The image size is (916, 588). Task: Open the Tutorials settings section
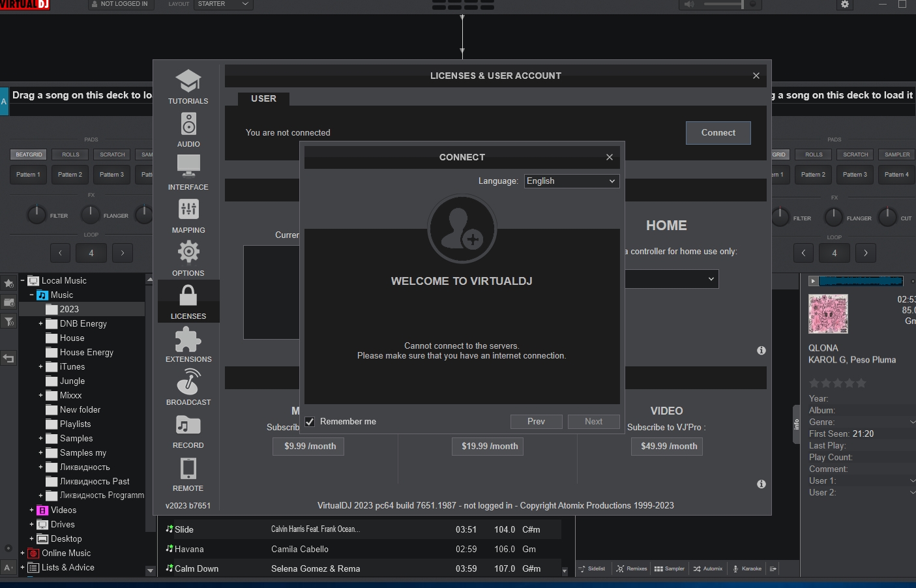pos(188,86)
